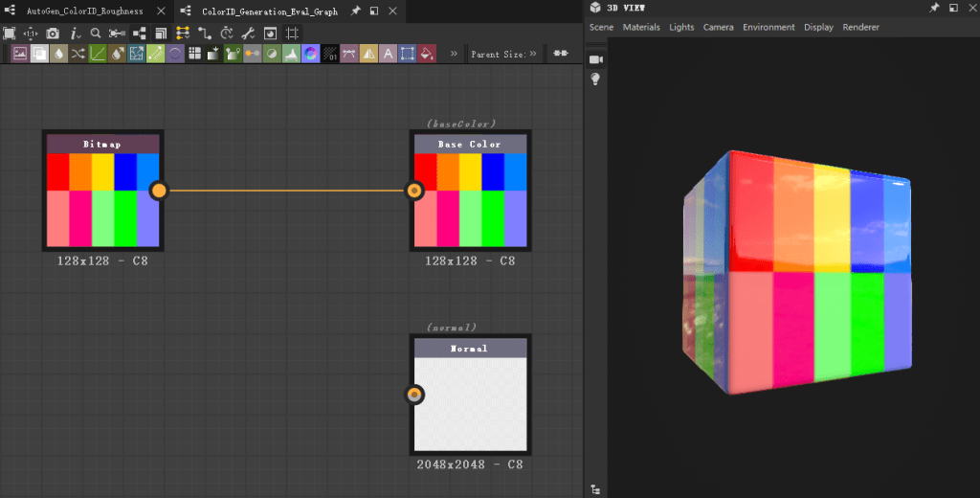980x498 pixels.
Task: Switch to AutoGen_ColorID_Roughness graph tab
Action: [x=84, y=11]
